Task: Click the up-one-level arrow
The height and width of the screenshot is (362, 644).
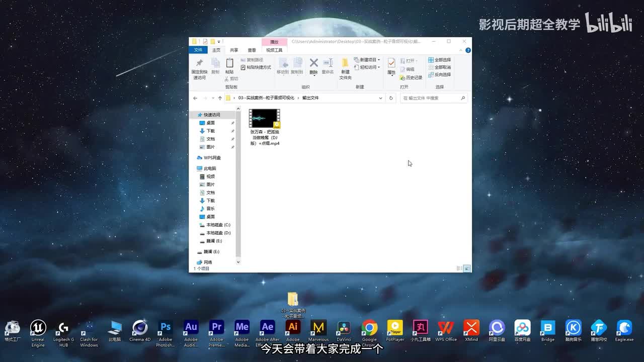Action: (x=220, y=98)
